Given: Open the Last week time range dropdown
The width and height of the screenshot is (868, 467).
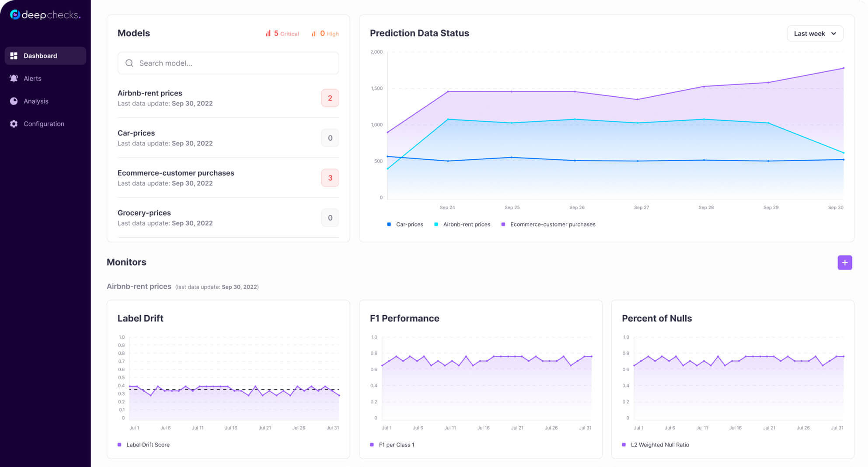Looking at the screenshot, I should (x=815, y=33).
